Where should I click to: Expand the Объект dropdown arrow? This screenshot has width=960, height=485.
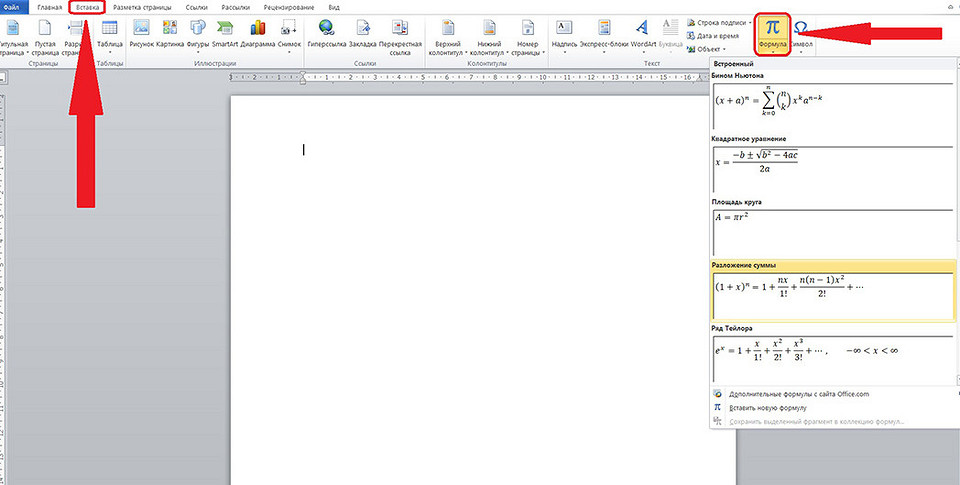726,48
